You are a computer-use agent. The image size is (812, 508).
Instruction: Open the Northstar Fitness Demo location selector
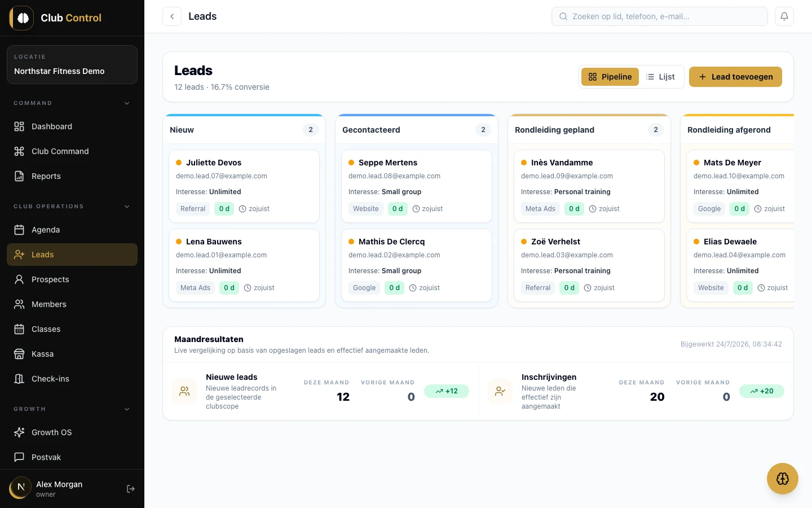(x=72, y=65)
